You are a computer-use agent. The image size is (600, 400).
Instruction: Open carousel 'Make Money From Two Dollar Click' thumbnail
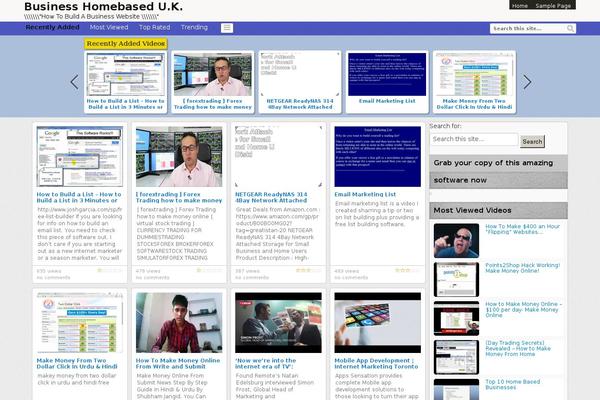click(x=474, y=74)
